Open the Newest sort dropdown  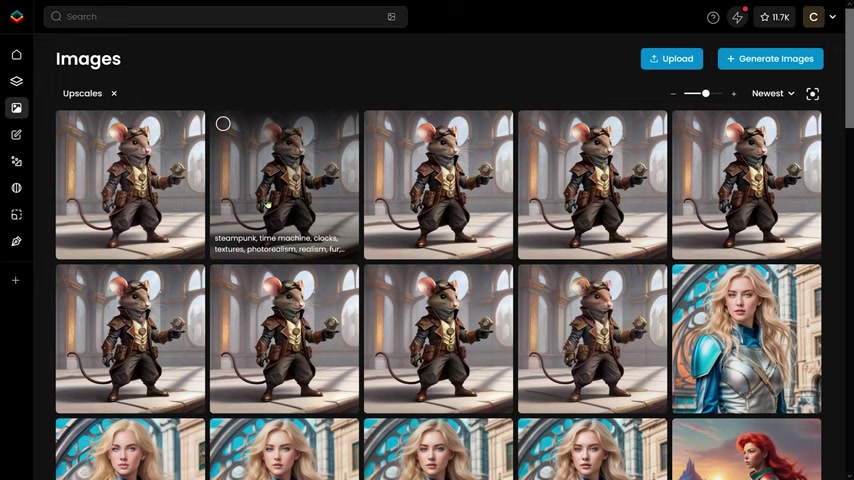(773, 94)
